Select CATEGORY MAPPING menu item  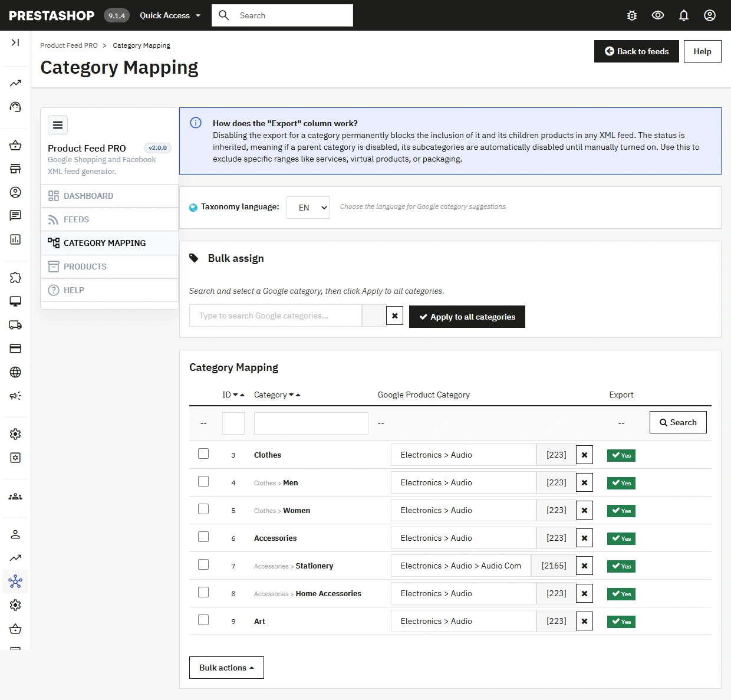point(110,243)
